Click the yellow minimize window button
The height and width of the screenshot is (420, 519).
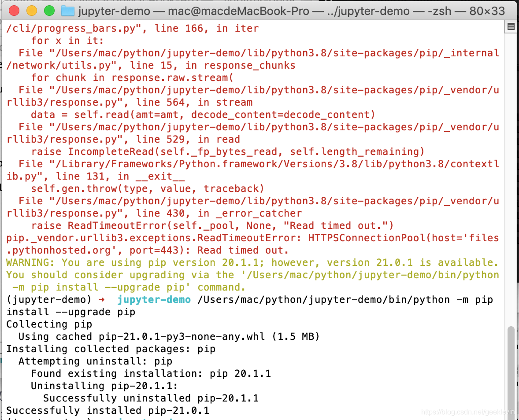[32, 11]
